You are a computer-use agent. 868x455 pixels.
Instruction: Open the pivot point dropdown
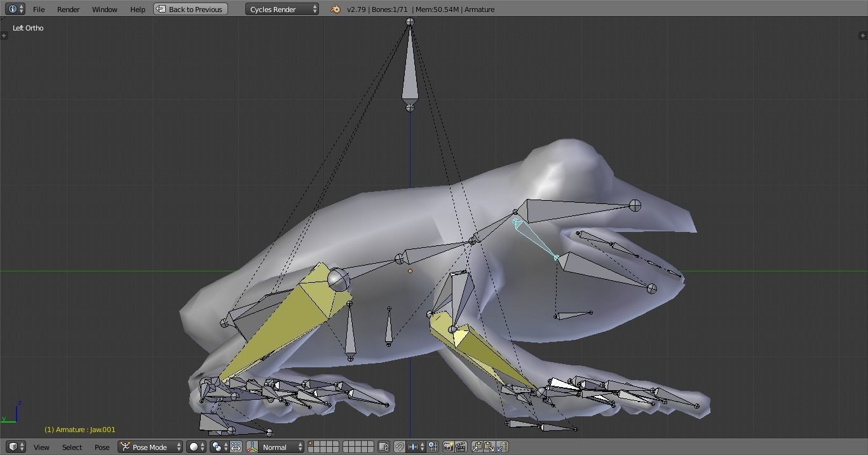(x=220, y=447)
